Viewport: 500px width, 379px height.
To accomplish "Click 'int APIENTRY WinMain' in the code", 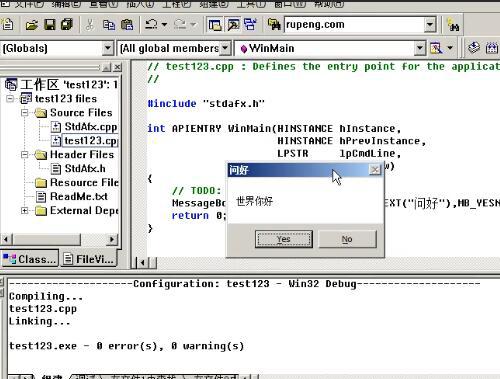I will click(210, 128).
